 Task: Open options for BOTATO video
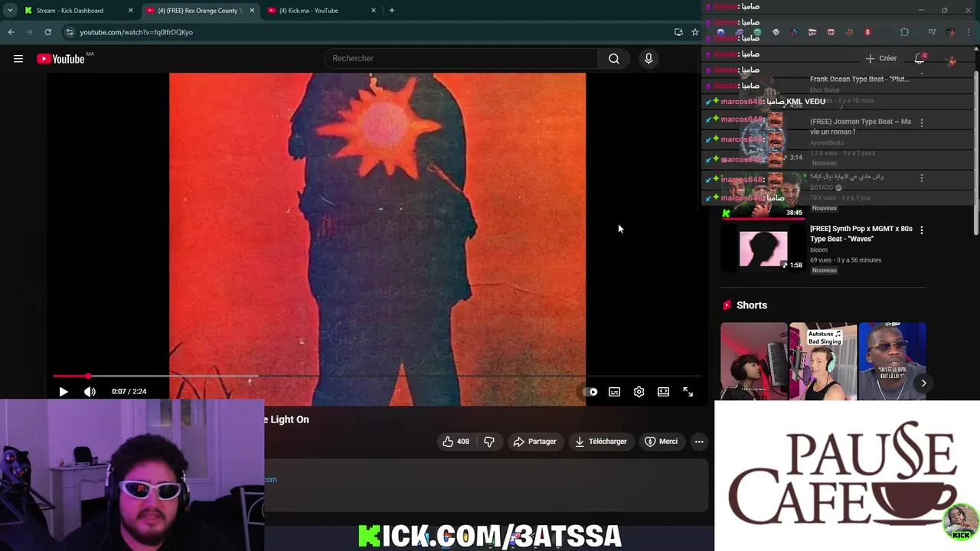[922, 178]
